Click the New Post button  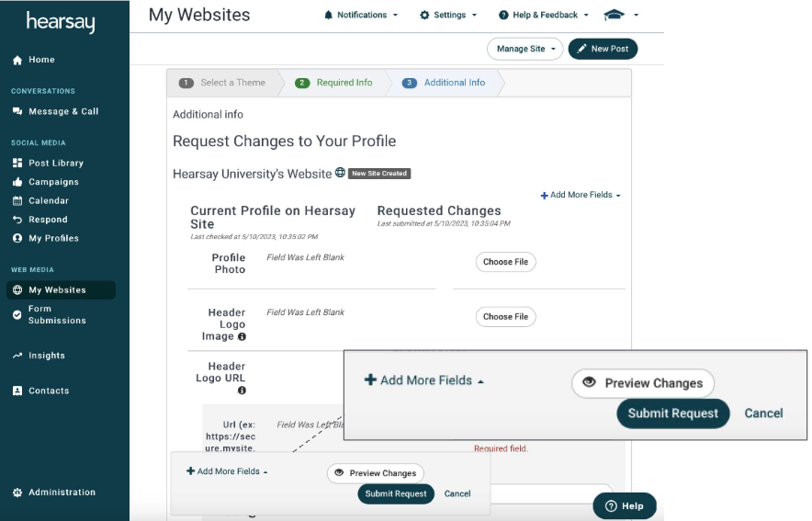[603, 49]
